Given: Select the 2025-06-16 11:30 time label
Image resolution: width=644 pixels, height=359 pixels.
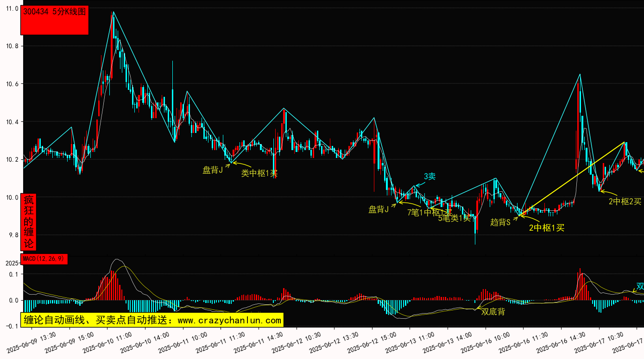Looking at the screenshot, I should coord(524,342).
